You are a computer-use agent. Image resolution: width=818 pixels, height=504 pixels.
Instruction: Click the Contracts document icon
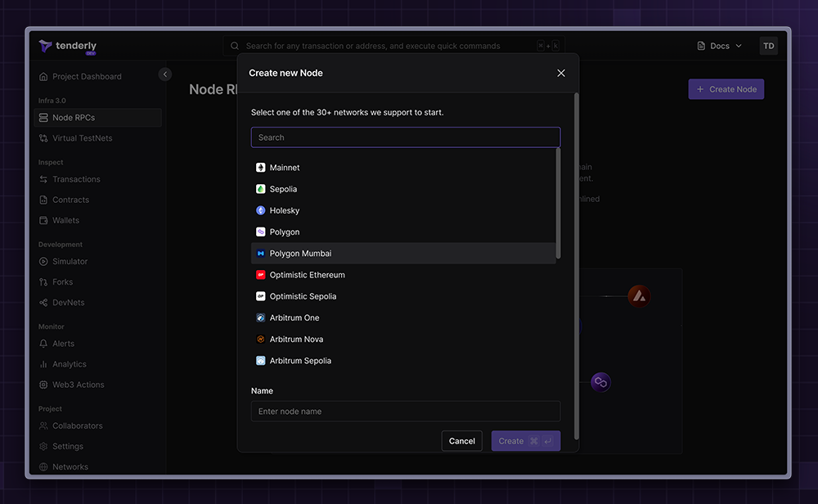pyautogui.click(x=43, y=200)
